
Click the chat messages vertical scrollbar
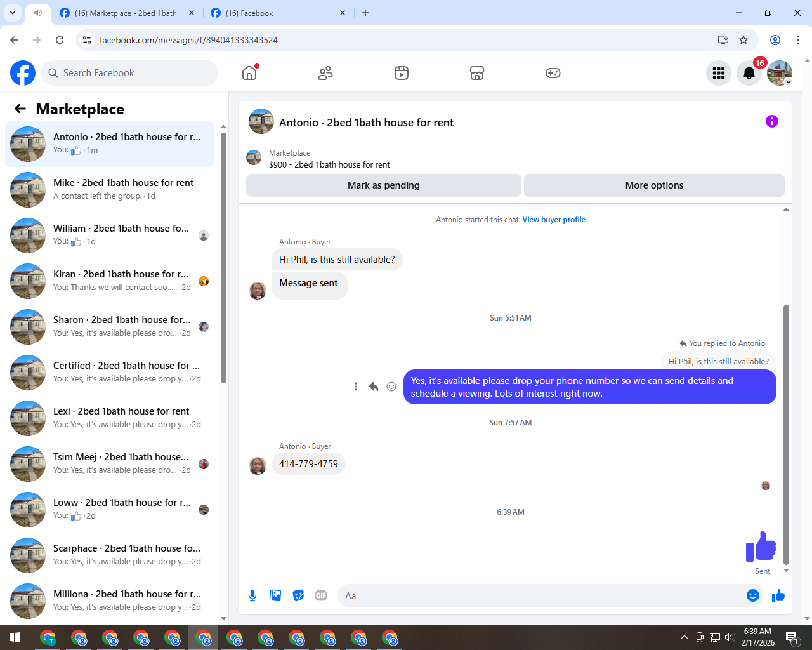point(787,434)
